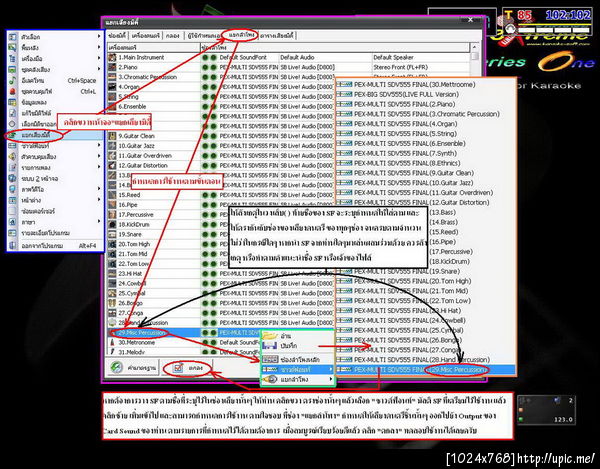Screen dimensions: 600x469
Task: Click the red icon beside Ctrl+L entry
Action: (x=13, y=91)
